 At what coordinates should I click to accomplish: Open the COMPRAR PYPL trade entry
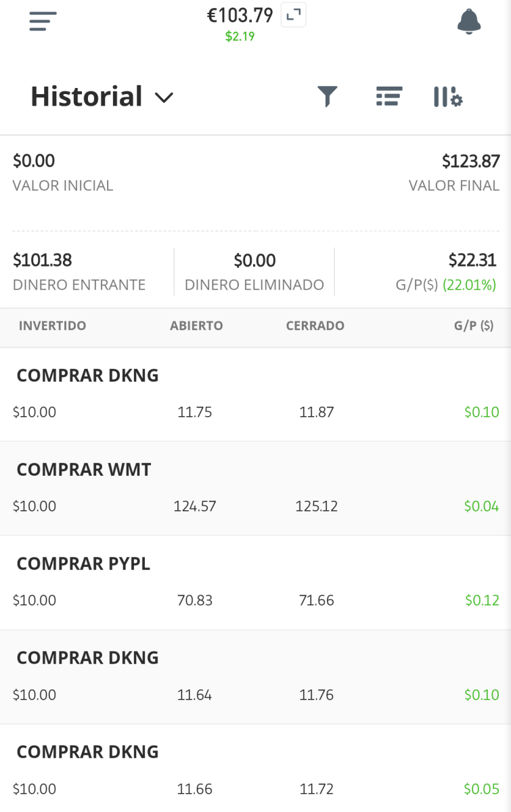tap(255, 583)
